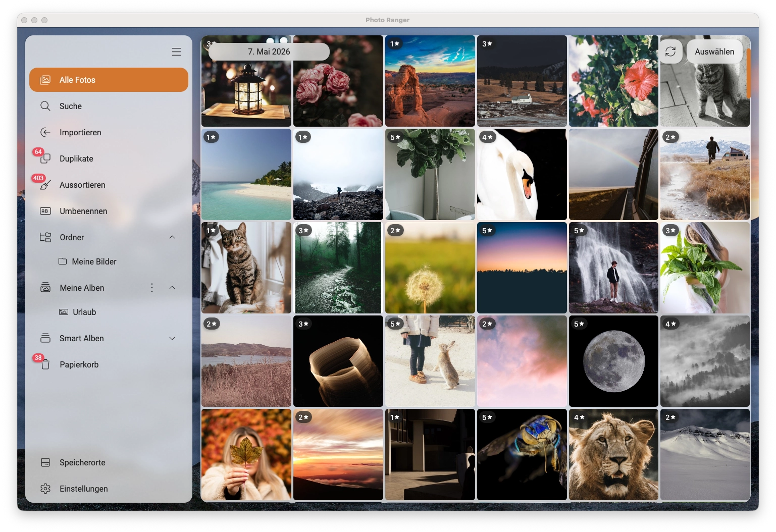Open the blue bee macro photo
The image size is (776, 532).
[522, 454]
